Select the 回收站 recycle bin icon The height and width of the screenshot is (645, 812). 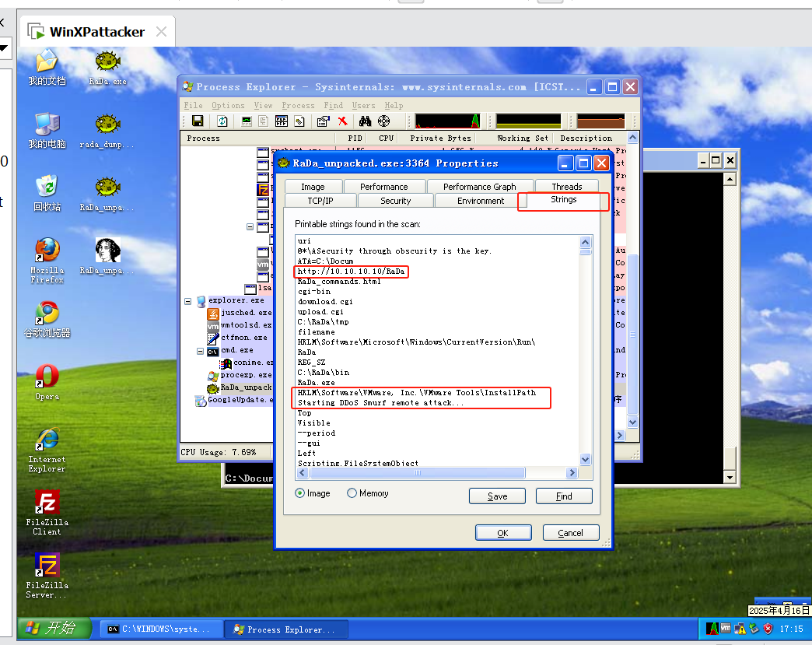(47, 193)
